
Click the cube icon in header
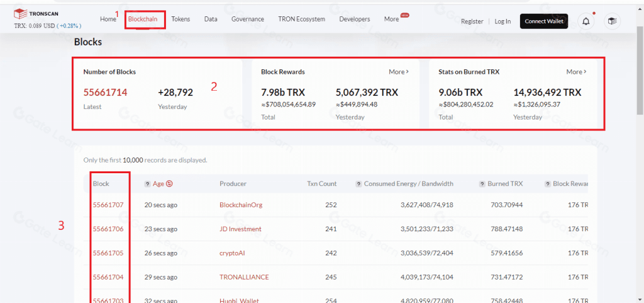[611, 21]
